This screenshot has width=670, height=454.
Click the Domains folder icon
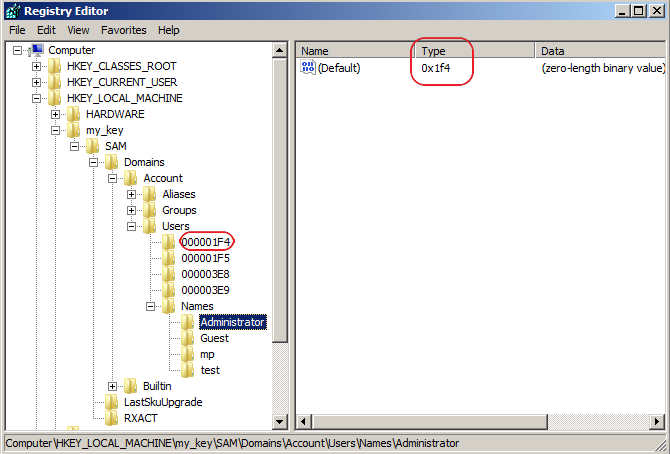pos(112,162)
